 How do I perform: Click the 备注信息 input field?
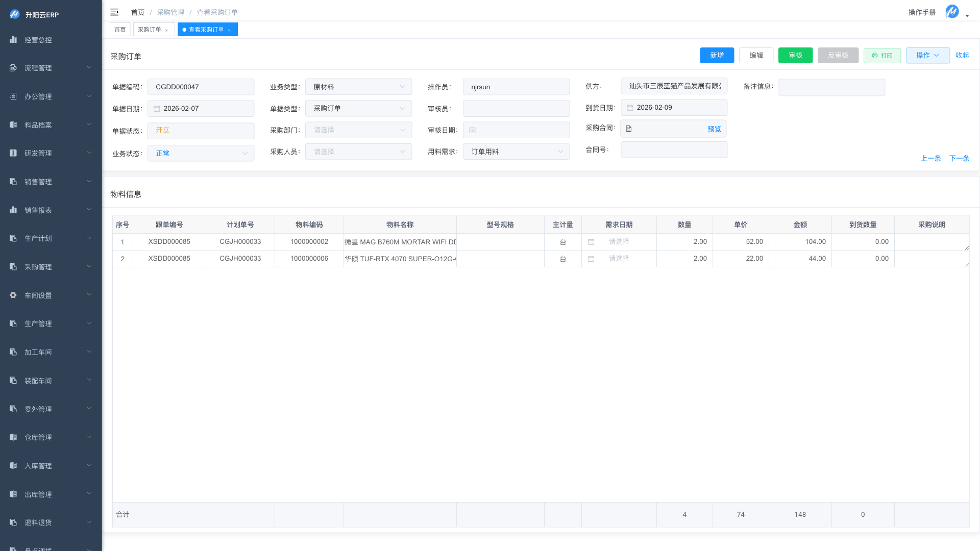tap(831, 87)
